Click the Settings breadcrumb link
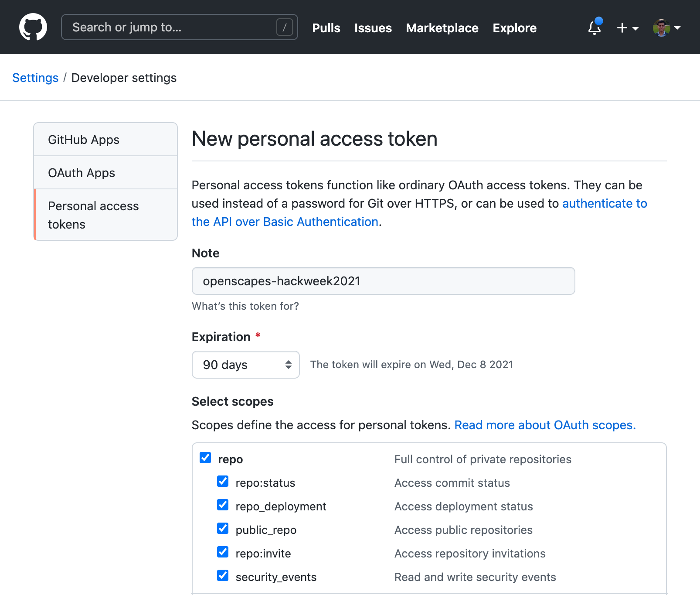The width and height of the screenshot is (700, 595). tap(35, 78)
